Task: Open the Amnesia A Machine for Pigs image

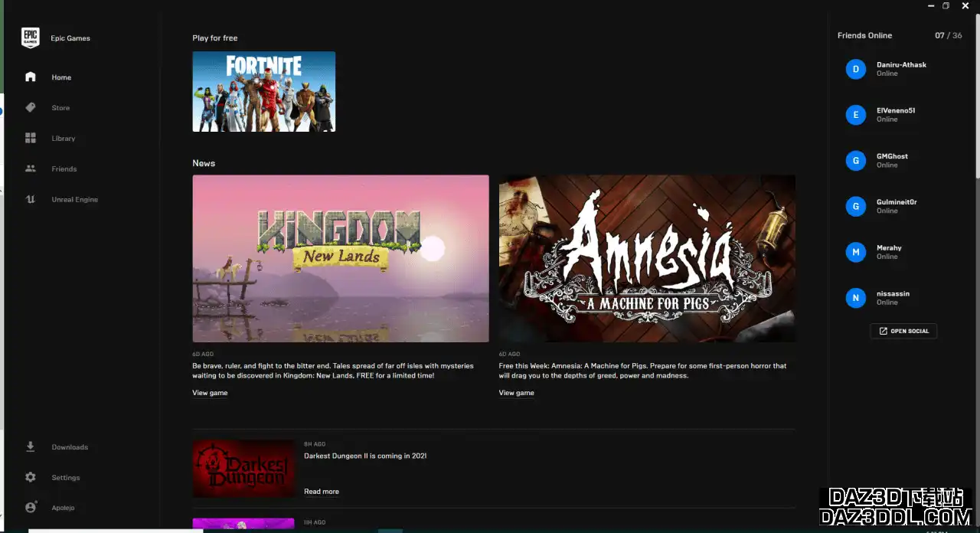Action: click(647, 258)
